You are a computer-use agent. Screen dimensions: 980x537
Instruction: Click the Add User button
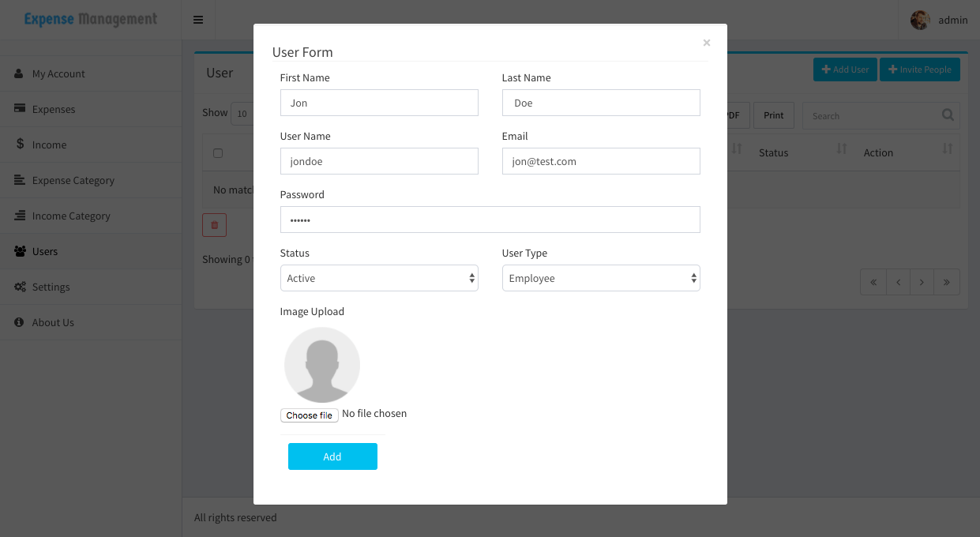(x=845, y=69)
